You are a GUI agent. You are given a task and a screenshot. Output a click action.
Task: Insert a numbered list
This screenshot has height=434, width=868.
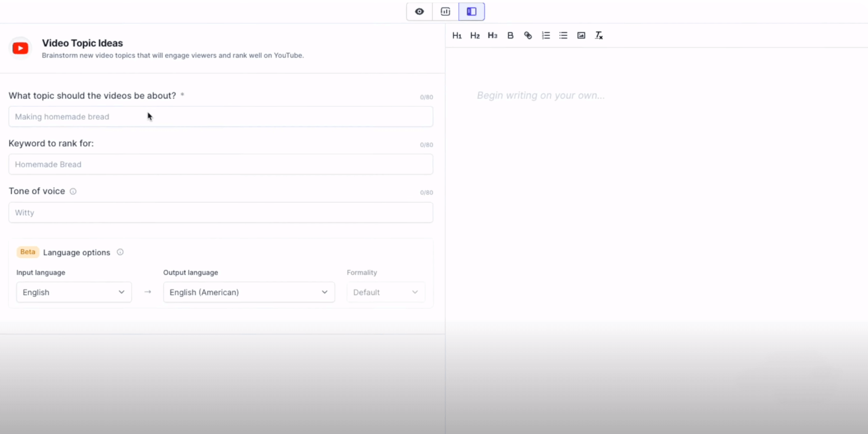546,36
